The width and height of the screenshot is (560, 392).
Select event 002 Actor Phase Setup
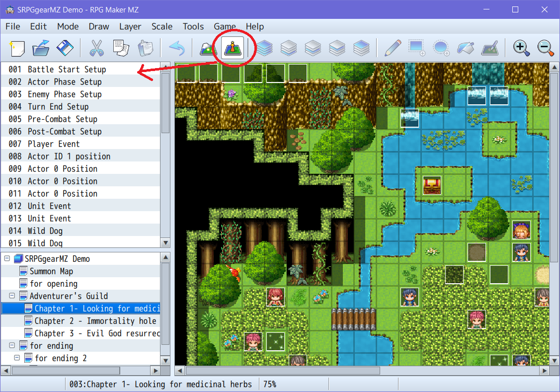[x=80, y=82]
